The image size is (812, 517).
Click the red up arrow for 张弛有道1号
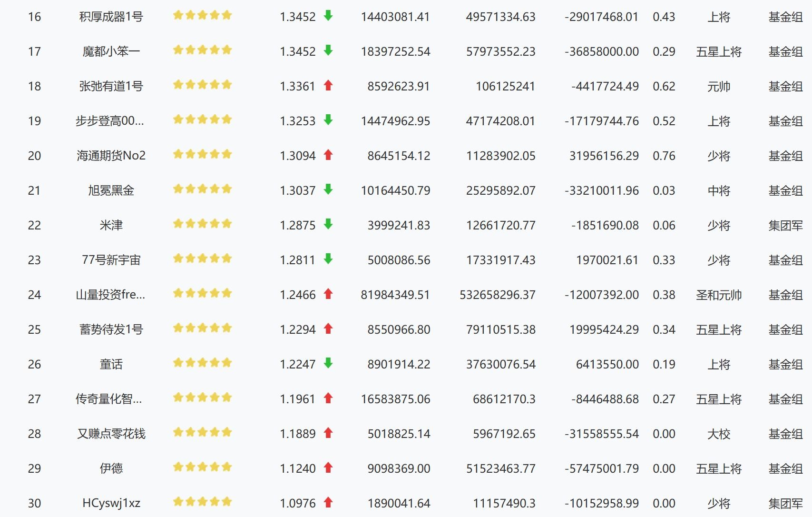coord(328,85)
